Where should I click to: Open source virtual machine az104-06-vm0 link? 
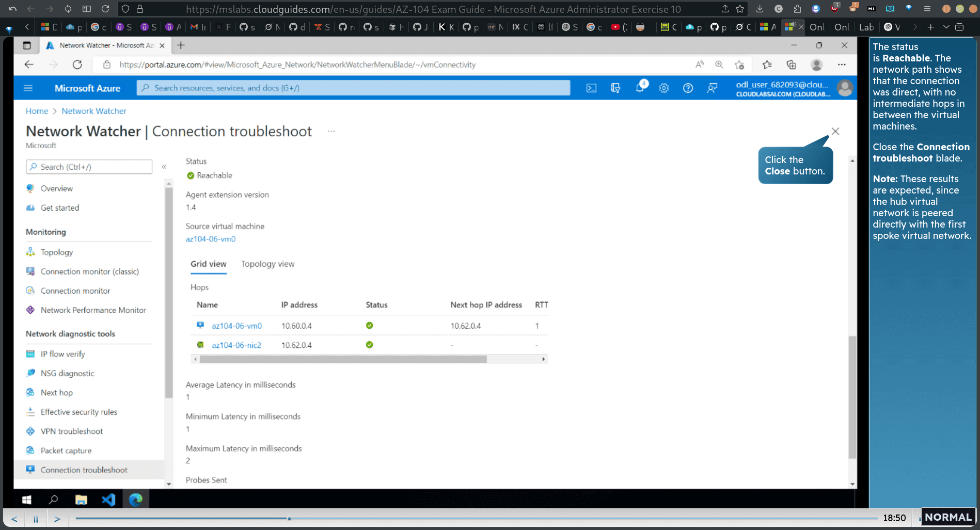pyautogui.click(x=211, y=239)
